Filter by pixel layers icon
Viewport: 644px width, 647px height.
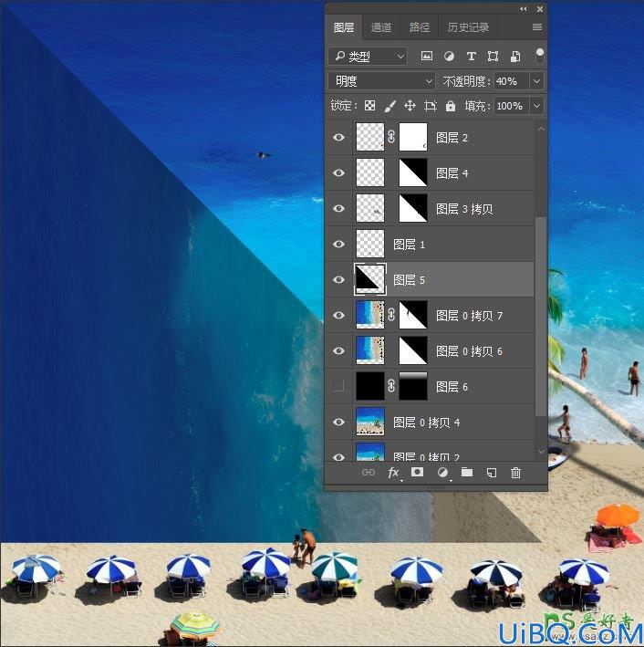pos(427,56)
